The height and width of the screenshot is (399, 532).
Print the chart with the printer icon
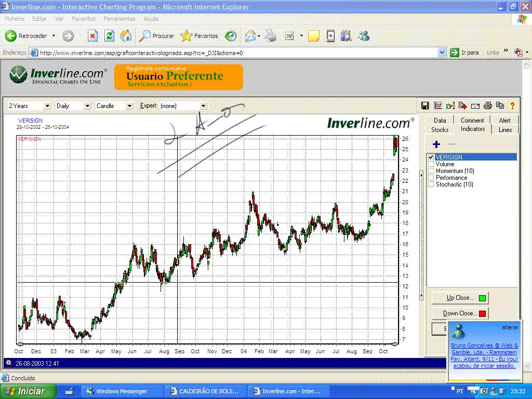tap(487, 105)
